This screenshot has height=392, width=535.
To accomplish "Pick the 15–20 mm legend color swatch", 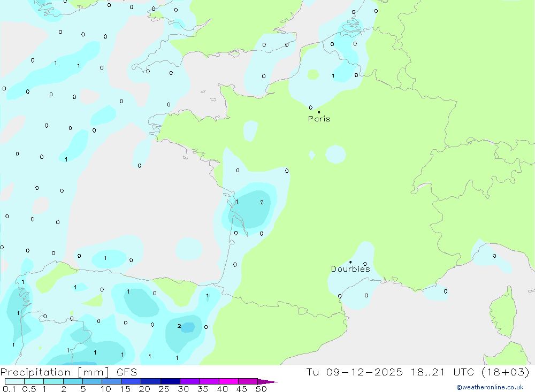I will tap(131, 381).
